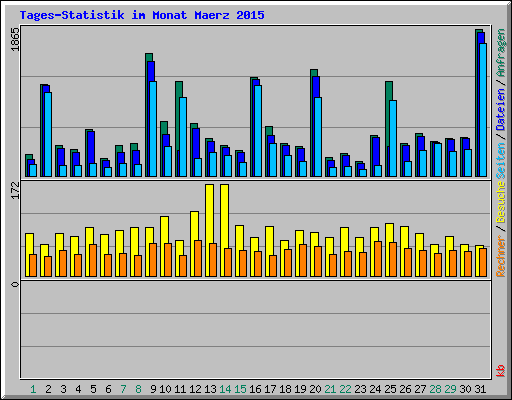Click the orange Rechner bar for day 24
512x400 pixels.
click(x=378, y=259)
